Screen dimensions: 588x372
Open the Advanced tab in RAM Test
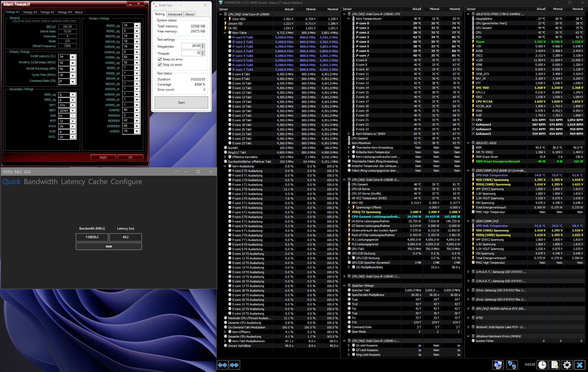click(x=175, y=14)
